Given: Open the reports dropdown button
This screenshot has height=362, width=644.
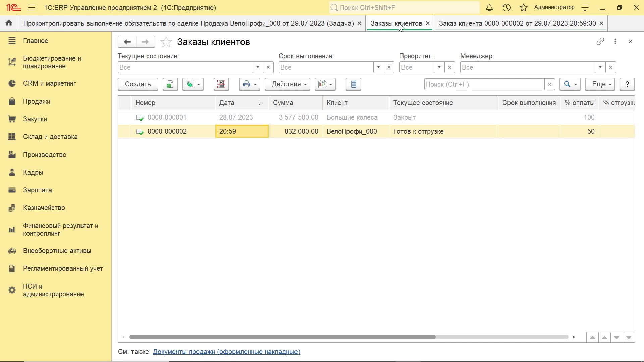Looking at the screenshot, I should click(x=325, y=84).
